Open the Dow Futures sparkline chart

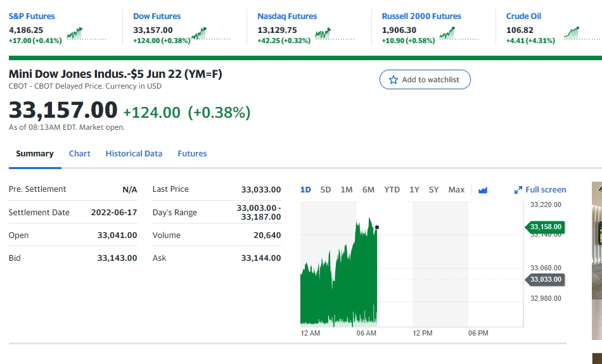211,34
